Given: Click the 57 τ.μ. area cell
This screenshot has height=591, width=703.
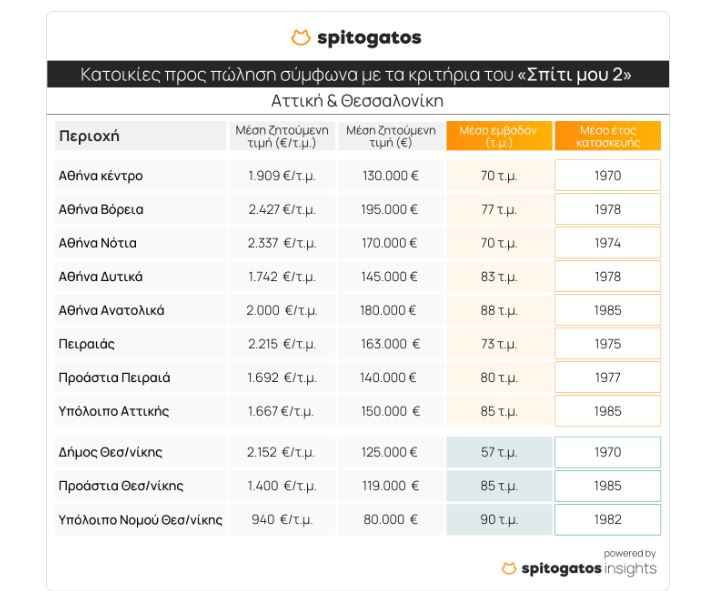Looking at the screenshot, I should click(x=499, y=452).
